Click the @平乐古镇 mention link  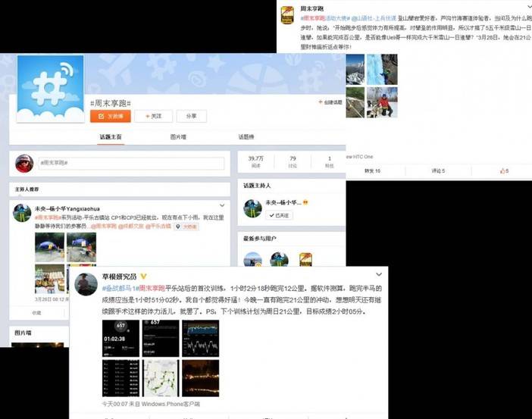click(x=158, y=226)
